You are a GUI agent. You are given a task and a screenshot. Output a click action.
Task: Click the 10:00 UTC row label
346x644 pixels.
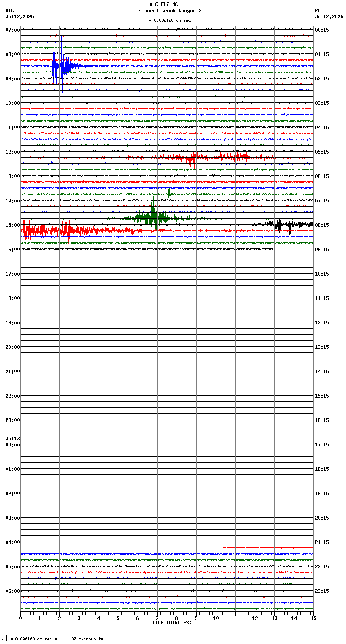[13, 103]
